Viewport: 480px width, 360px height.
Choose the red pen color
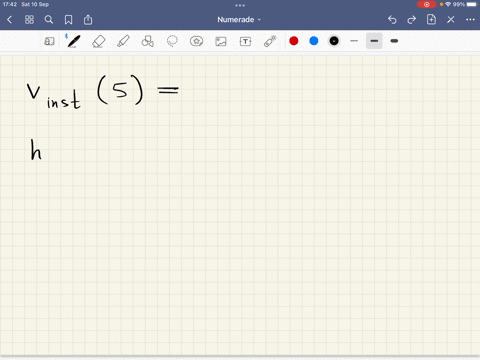click(x=294, y=41)
